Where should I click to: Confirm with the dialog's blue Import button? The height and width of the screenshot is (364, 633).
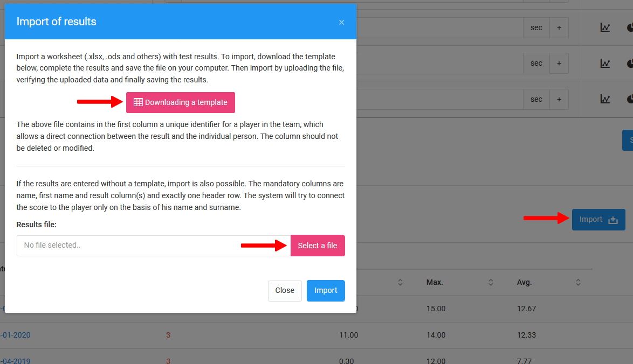(x=326, y=290)
